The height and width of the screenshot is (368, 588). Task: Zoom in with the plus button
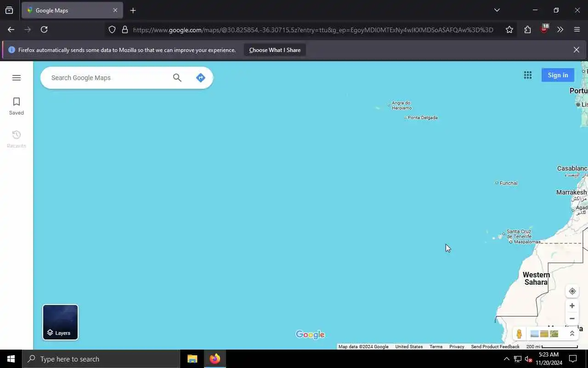tap(572, 305)
